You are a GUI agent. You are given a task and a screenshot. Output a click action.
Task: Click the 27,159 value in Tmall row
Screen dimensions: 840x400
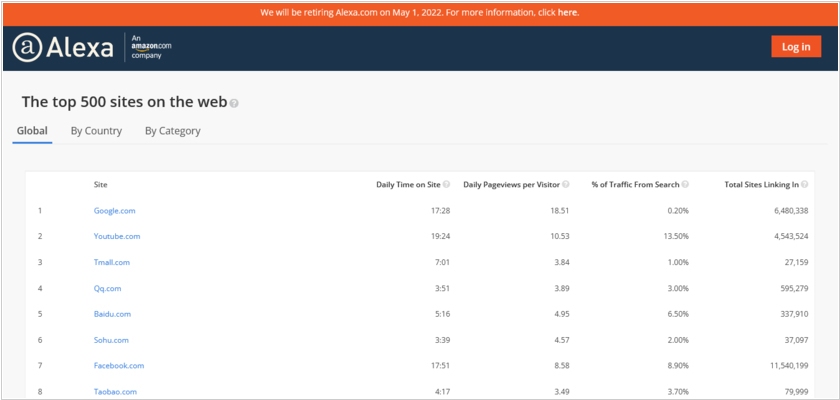[797, 262]
